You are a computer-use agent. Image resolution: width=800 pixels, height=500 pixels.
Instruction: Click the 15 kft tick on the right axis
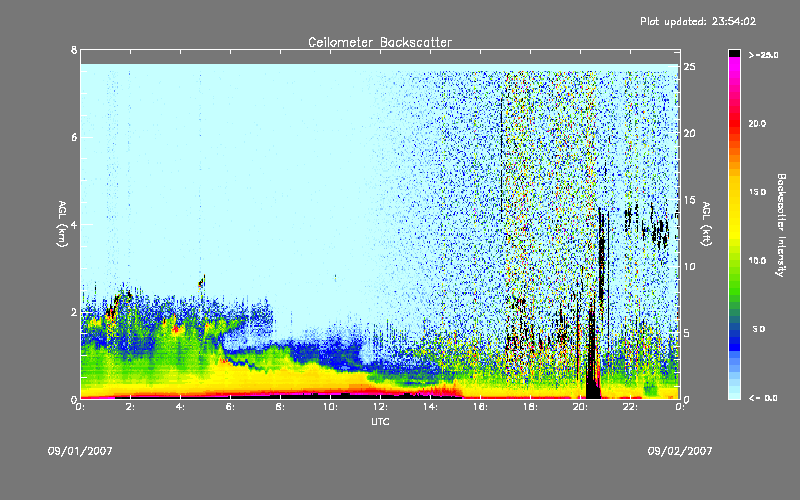[x=689, y=200]
